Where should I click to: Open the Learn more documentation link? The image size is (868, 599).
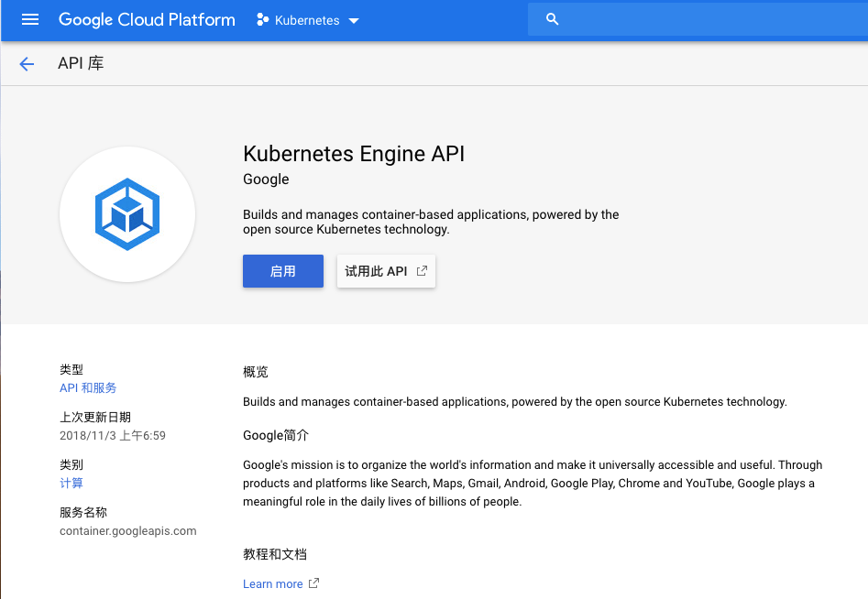click(x=273, y=583)
